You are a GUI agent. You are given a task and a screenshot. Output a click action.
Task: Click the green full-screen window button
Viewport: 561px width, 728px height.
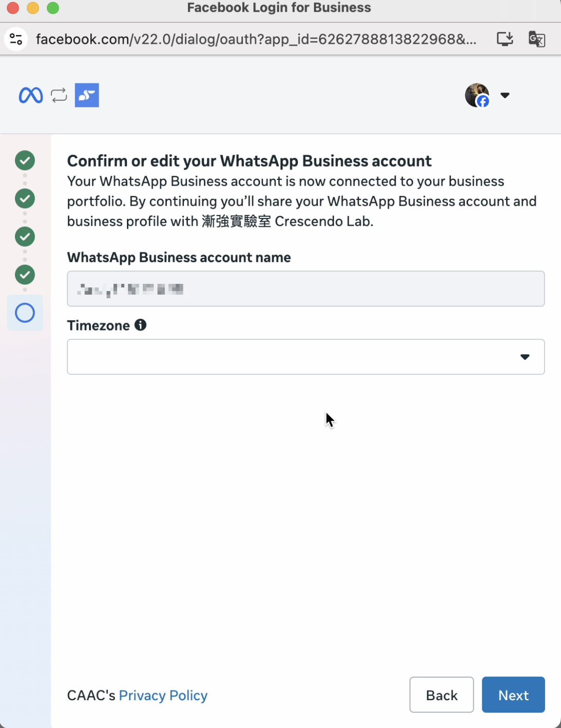click(x=53, y=8)
